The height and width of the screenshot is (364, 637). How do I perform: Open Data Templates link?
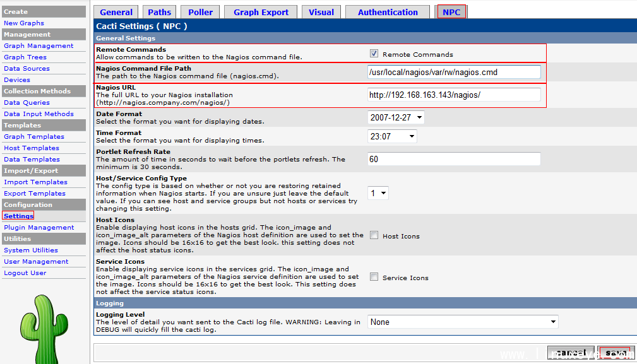[32, 160]
